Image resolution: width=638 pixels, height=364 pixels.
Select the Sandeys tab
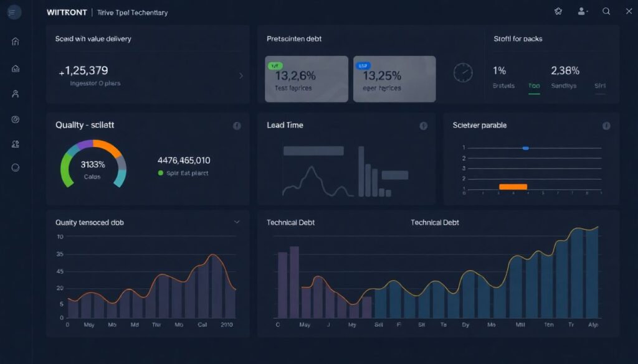coord(564,86)
